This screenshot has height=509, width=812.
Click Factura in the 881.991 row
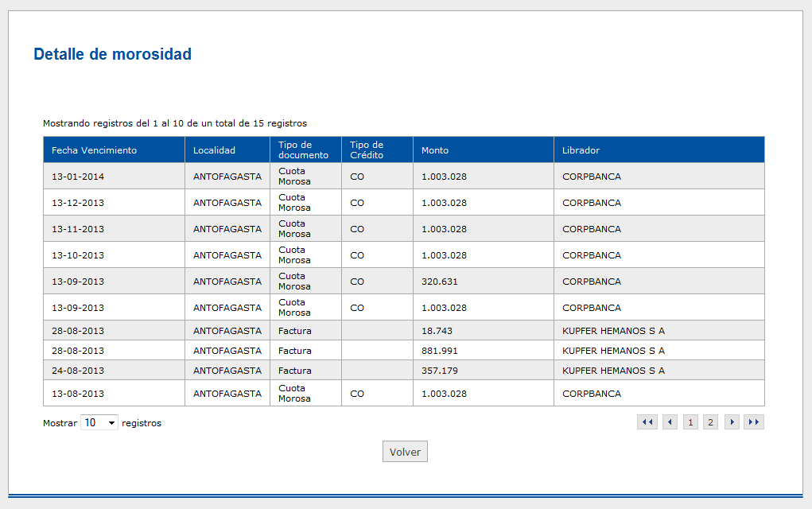pos(295,351)
